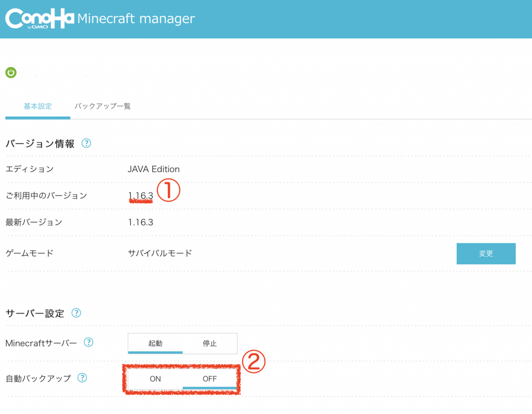The height and width of the screenshot is (414, 532).
Task: Click the JAVA Edition value
Action: pos(154,169)
